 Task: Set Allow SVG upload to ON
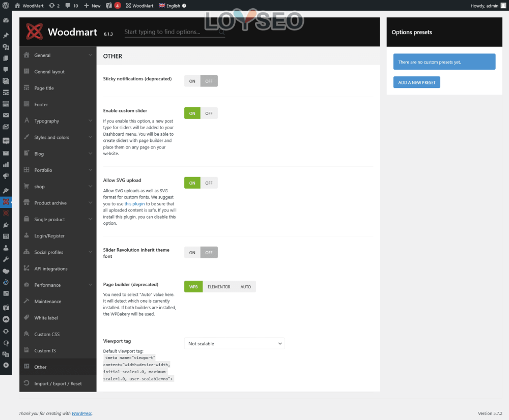(192, 183)
